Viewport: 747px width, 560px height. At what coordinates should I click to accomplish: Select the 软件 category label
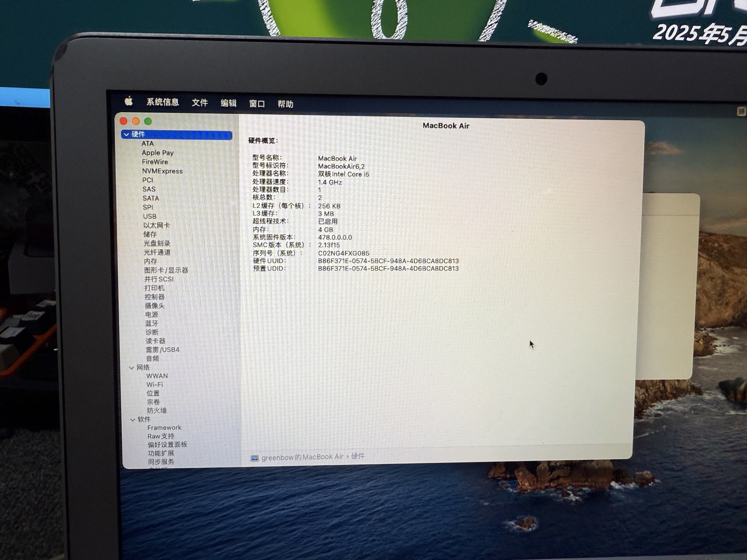click(144, 419)
